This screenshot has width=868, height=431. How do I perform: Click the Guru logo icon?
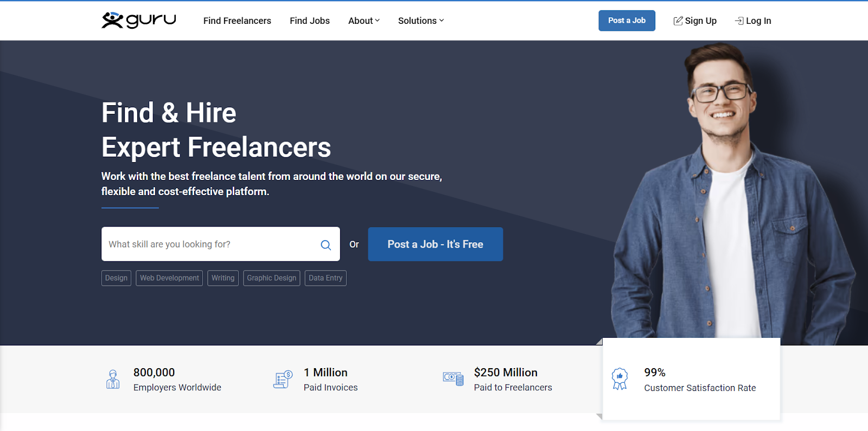(113, 20)
